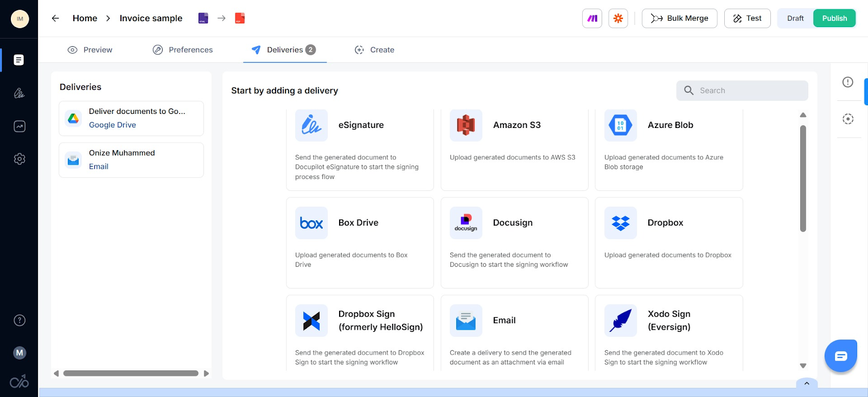Viewport: 868px width, 397px height.
Task: Click the Test button
Action: [x=747, y=18]
